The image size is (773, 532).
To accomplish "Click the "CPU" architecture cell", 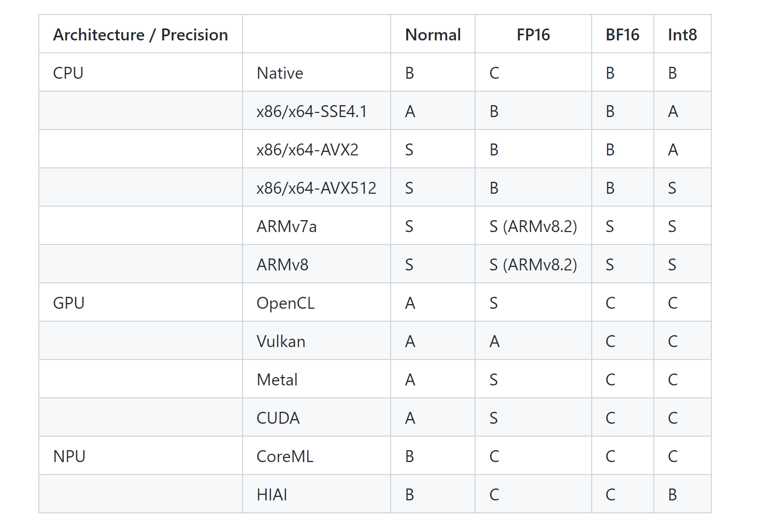I will click(x=68, y=73).
